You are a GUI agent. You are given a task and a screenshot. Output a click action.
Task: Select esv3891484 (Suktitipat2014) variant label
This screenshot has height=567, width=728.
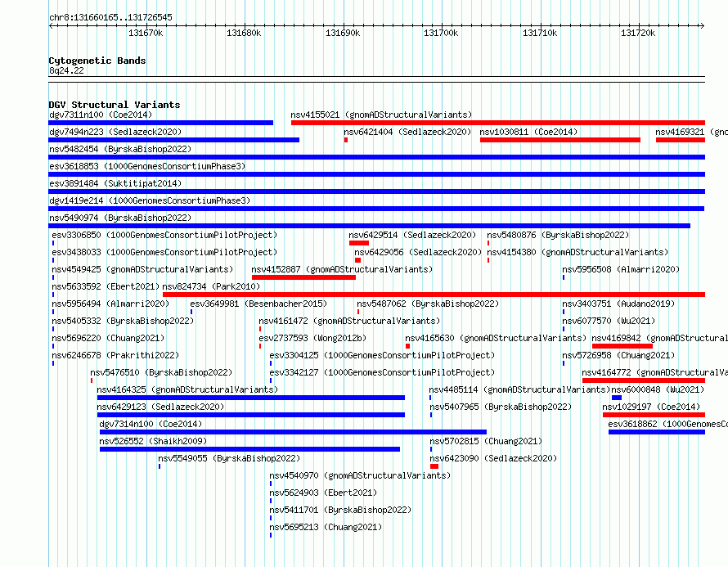[x=115, y=183]
